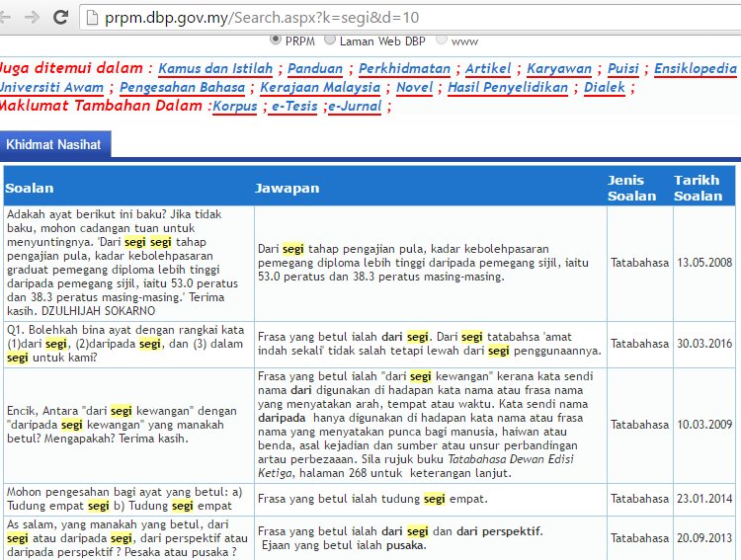Click the date 10.03.2009 cell
Image resolution: width=741 pixels, height=560 pixels.
[704, 425]
